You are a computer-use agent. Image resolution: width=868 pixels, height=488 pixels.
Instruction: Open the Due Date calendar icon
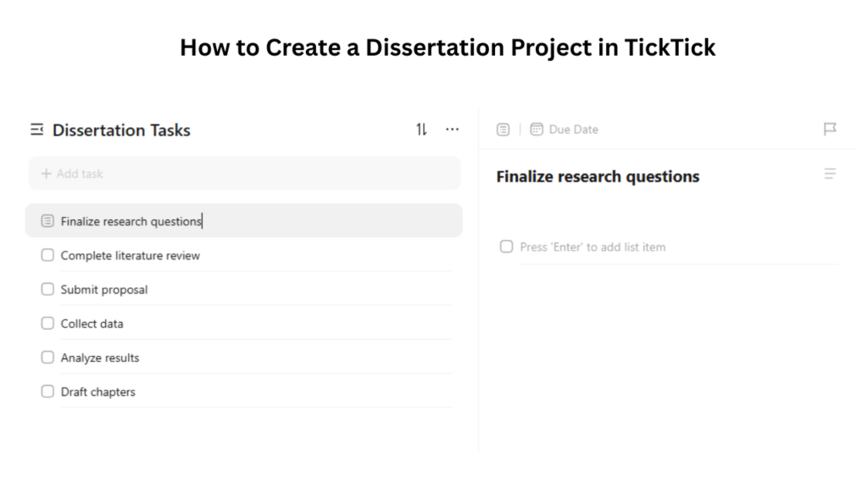pos(537,129)
